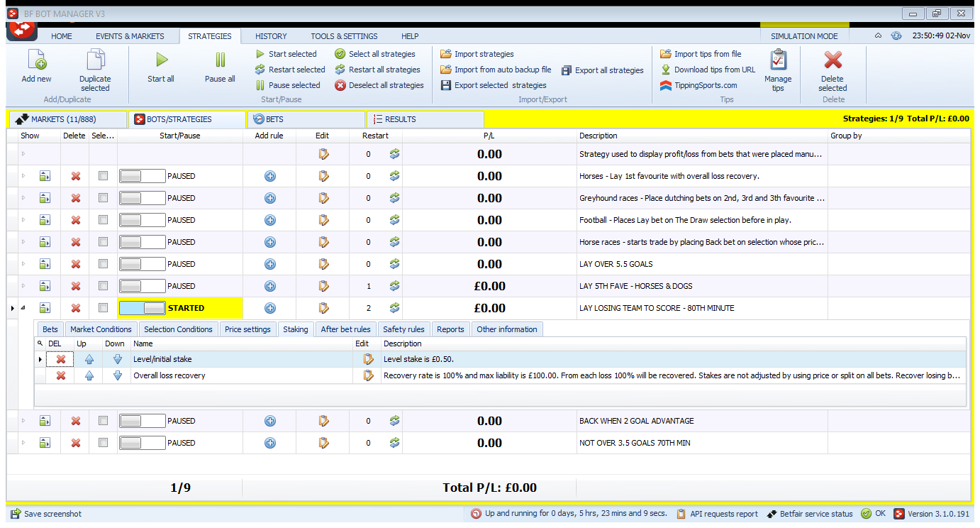980x528 pixels.
Task: Delete the Overall loss recovery rule
Action: (x=61, y=375)
